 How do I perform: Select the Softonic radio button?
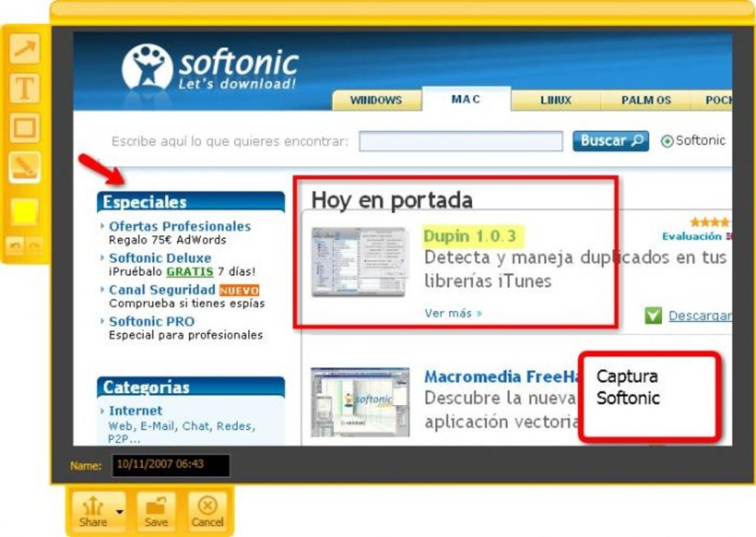coord(667,142)
